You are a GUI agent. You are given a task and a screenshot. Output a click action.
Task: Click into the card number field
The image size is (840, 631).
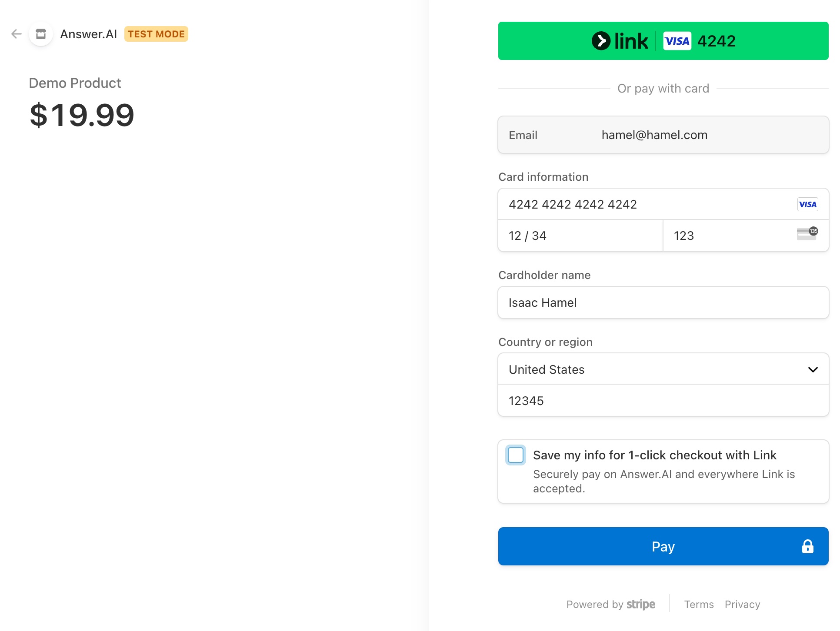click(643, 204)
